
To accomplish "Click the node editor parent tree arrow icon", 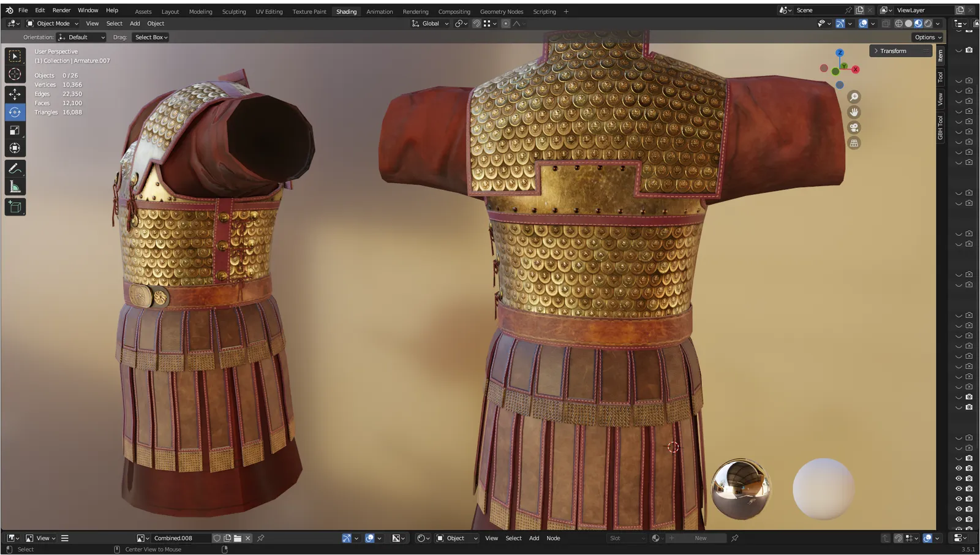I will click(x=885, y=538).
